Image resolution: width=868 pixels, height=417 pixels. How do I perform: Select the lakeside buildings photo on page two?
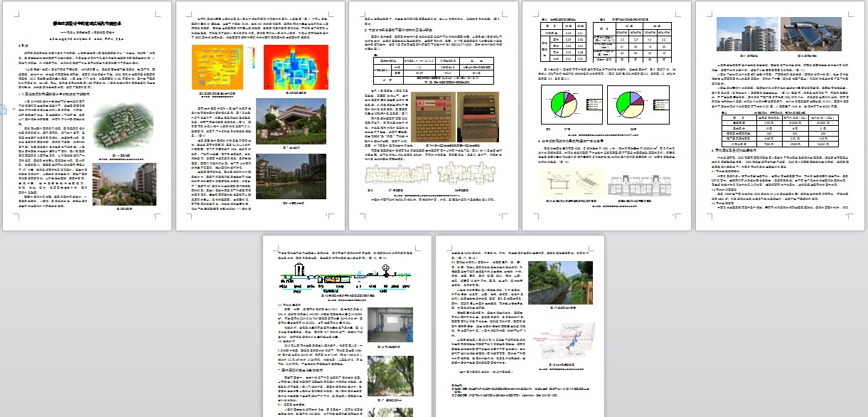click(x=291, y=176)
